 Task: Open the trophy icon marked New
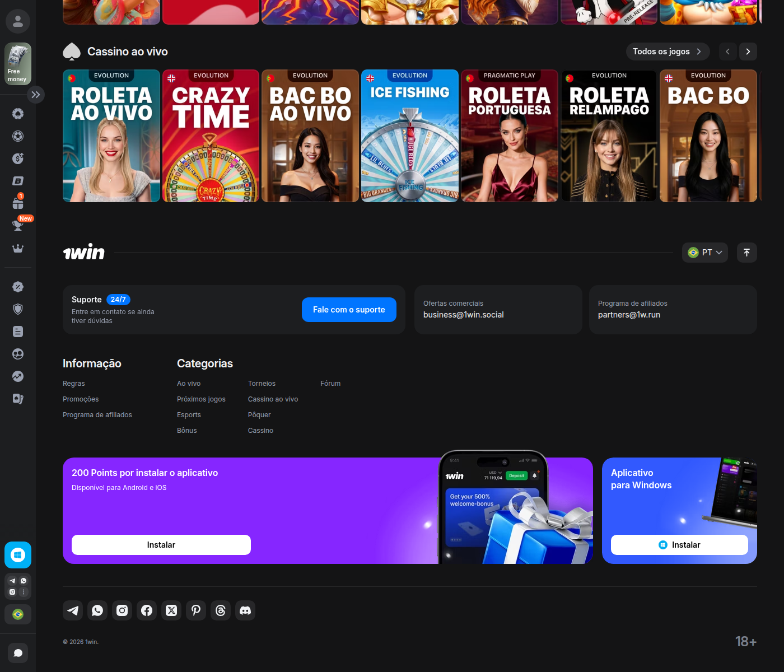point(18,225)
